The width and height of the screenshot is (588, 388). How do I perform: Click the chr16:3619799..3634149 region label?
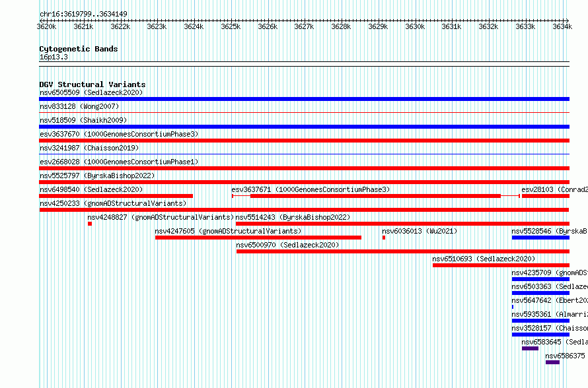pos(83,15)
